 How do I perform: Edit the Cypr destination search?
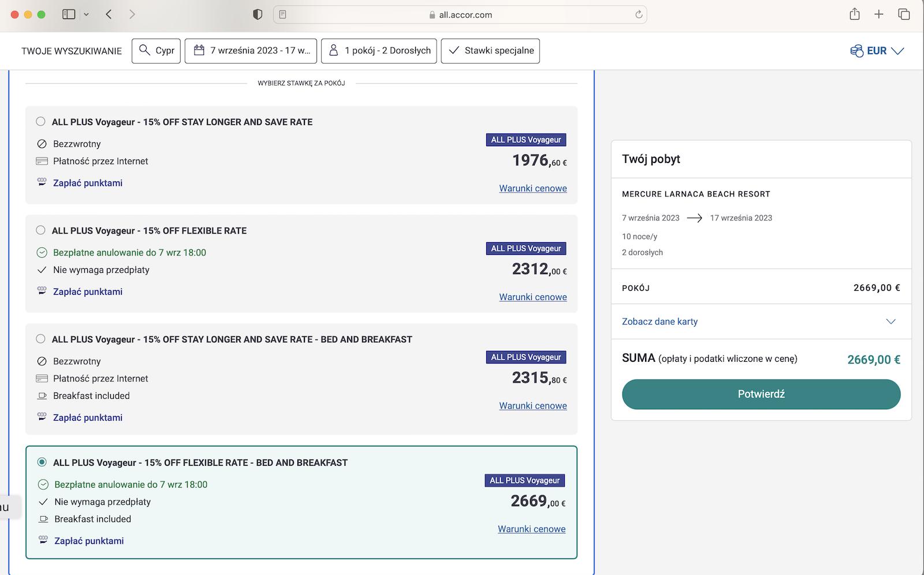[x=156, y=51]
